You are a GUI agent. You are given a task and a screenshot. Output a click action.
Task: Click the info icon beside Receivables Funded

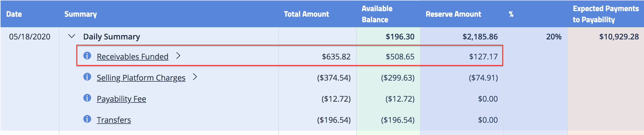pos(87,56)
